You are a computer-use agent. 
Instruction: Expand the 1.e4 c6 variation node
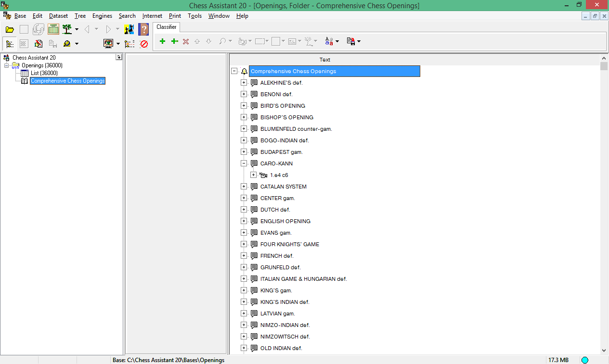[253, 175]
